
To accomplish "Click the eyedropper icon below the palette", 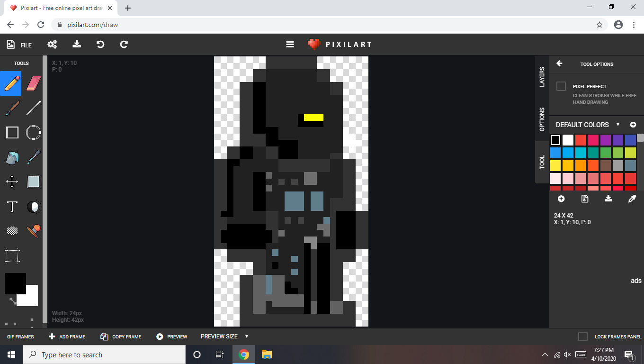I will coord(632,199).
